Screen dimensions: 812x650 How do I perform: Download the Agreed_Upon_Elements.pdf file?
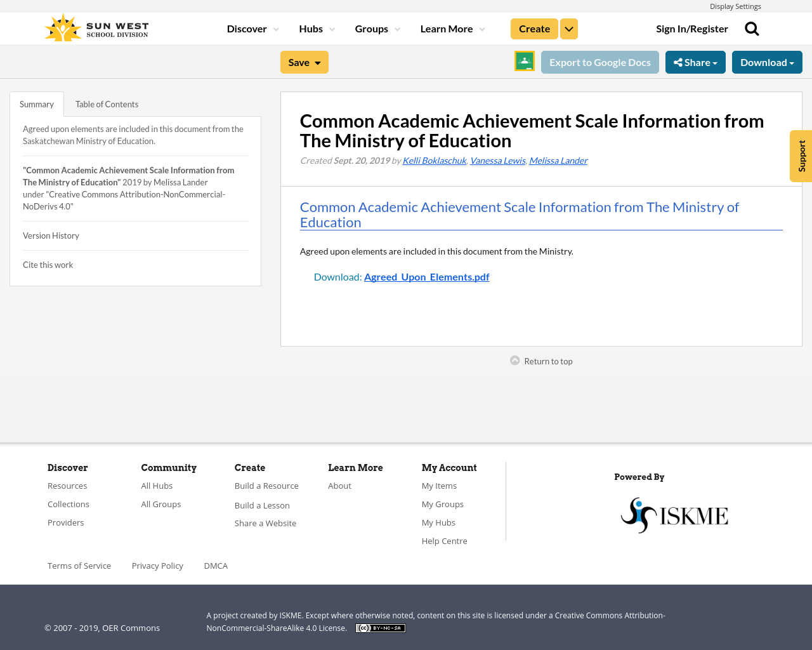tap(426, 275)
